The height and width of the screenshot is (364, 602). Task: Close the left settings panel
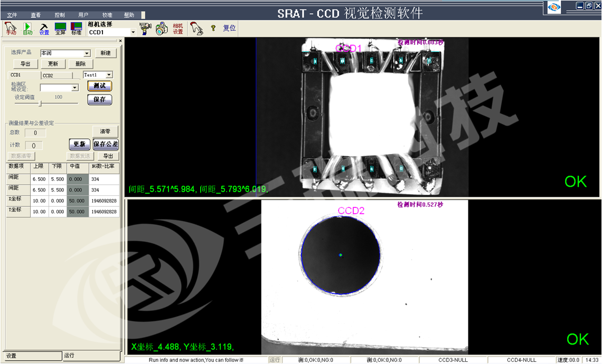coord(120,41)
